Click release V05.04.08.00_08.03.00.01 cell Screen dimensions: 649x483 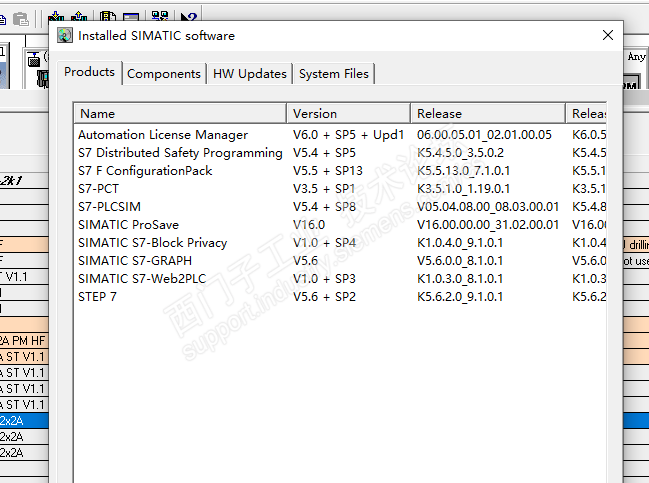(488, 207)
